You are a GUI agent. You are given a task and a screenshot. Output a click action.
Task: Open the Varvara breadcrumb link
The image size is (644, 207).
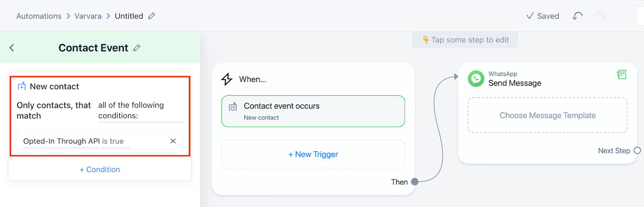[88, 16]
